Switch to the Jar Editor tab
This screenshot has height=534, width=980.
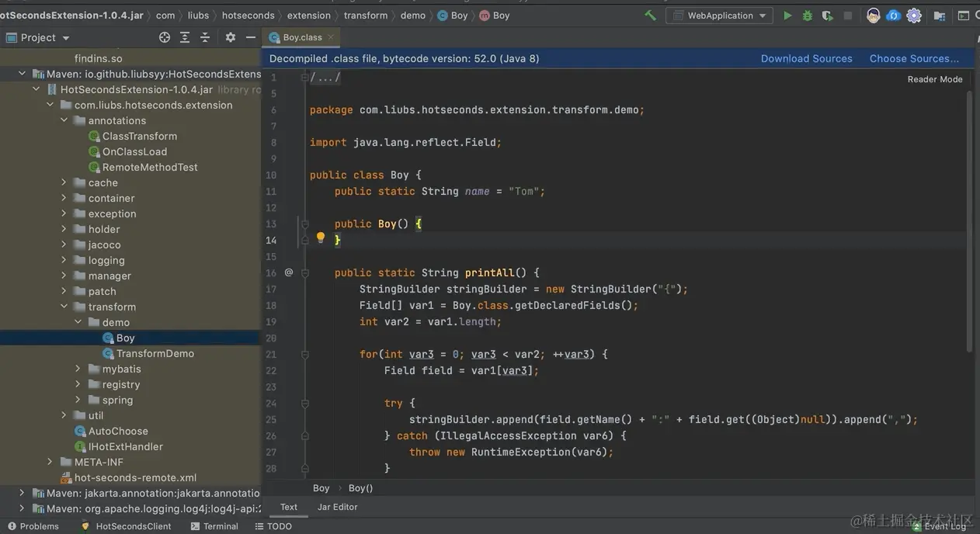[337, 506]
